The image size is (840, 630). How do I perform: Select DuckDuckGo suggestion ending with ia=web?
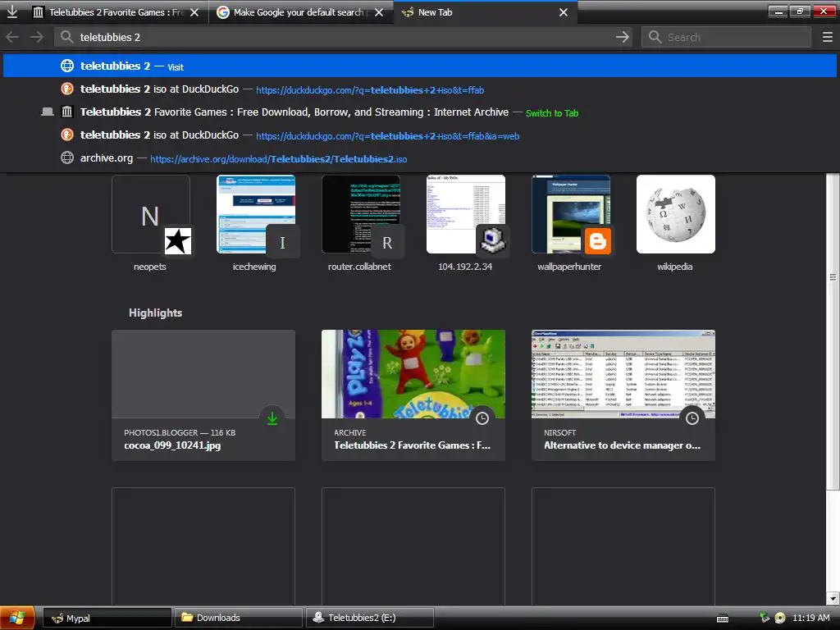coord(420,135)
